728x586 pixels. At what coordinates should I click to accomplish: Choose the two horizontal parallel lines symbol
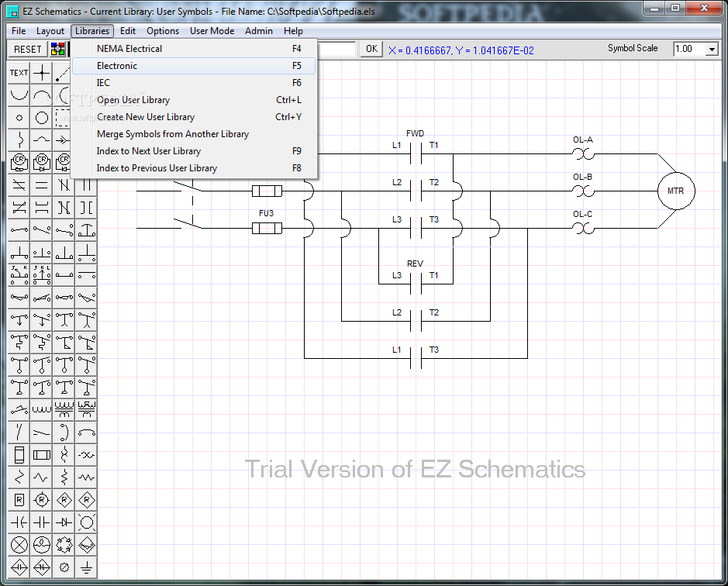coord(41,185)
